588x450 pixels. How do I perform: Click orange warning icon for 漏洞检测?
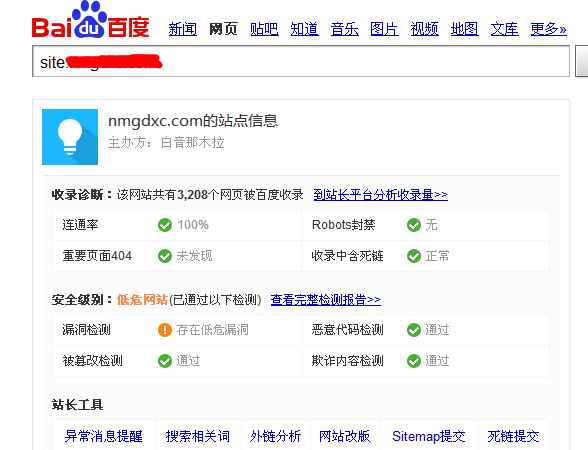tap(165, 330)
